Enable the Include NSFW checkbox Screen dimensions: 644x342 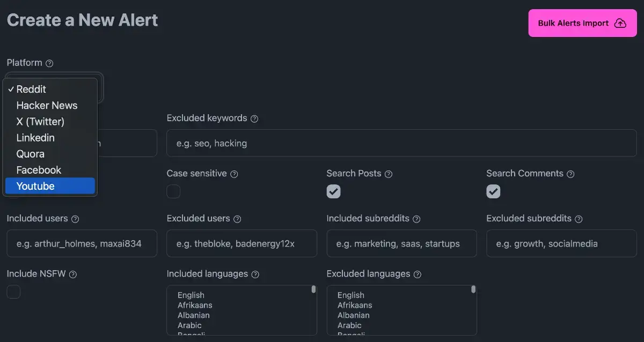(13, 292)
